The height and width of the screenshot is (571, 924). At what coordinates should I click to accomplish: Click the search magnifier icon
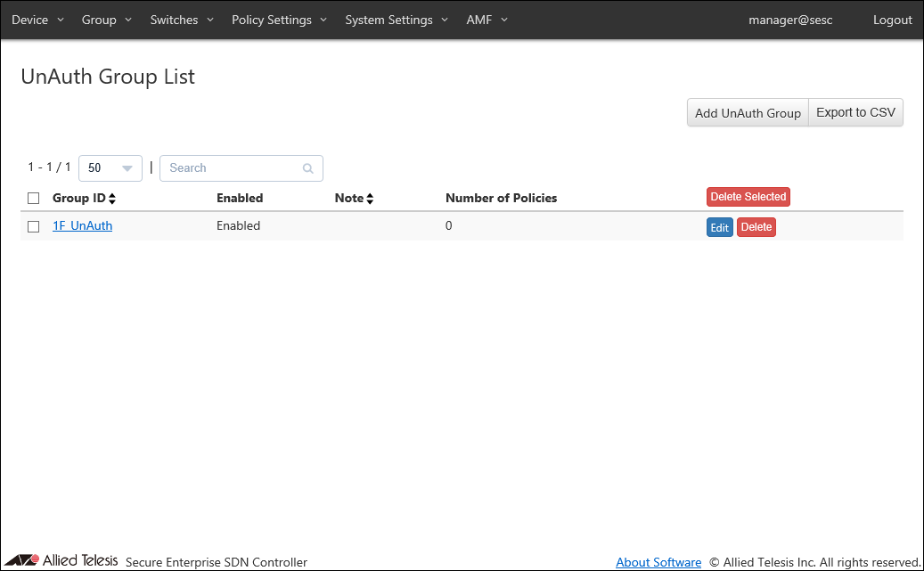pos(308,168)
